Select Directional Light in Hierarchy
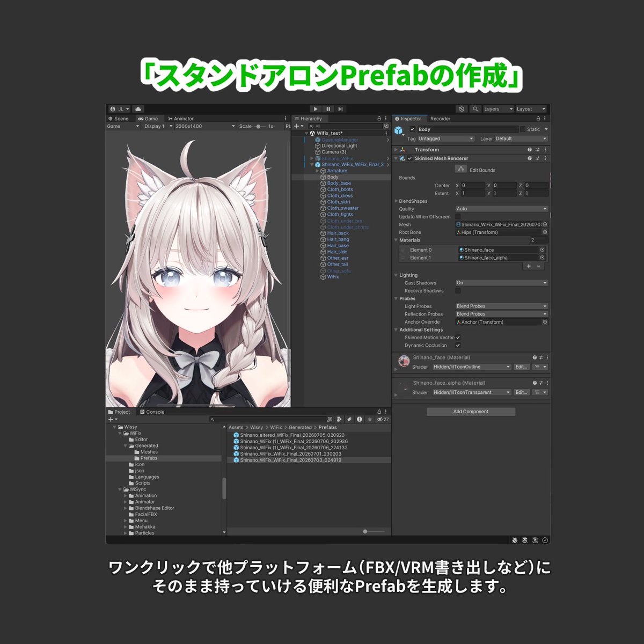The height and width of the screenshot is (644, 644). click(x=339, y=145)
